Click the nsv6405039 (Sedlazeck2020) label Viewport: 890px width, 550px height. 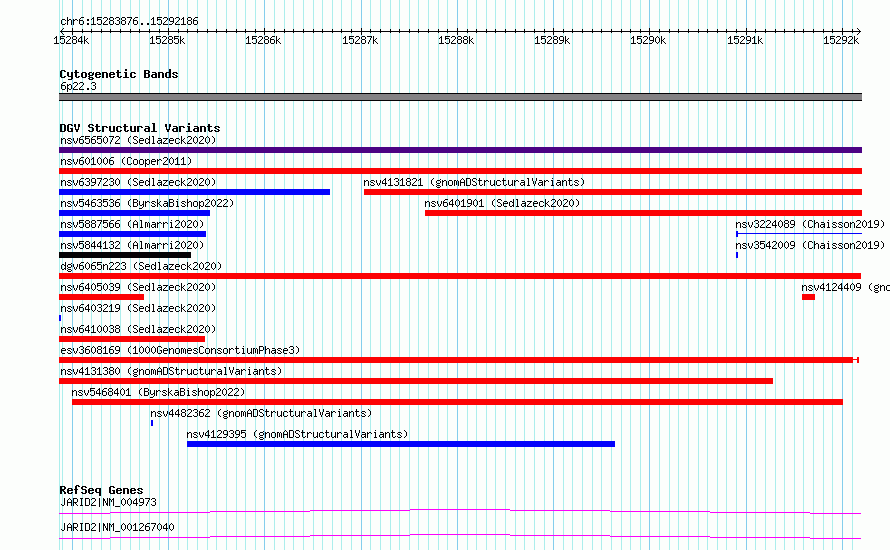pos(138,287)
